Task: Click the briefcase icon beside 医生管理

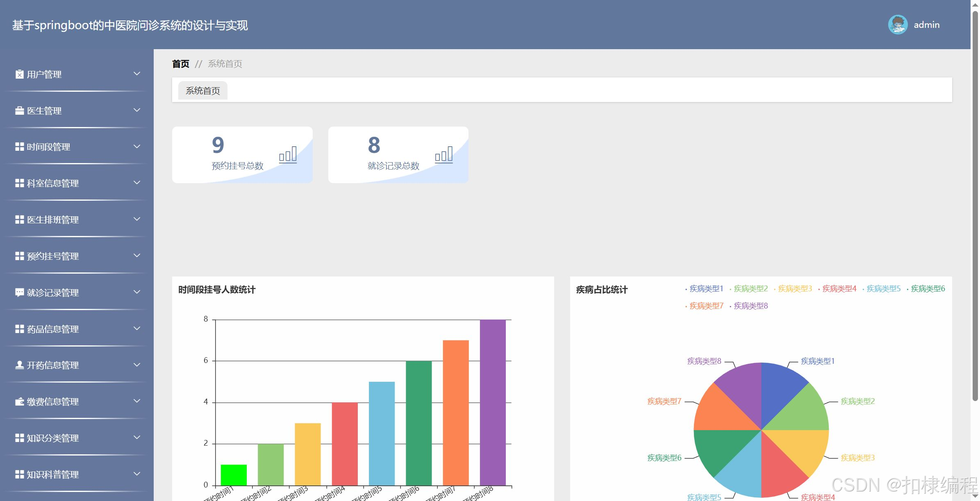Action: coord(19,111)
